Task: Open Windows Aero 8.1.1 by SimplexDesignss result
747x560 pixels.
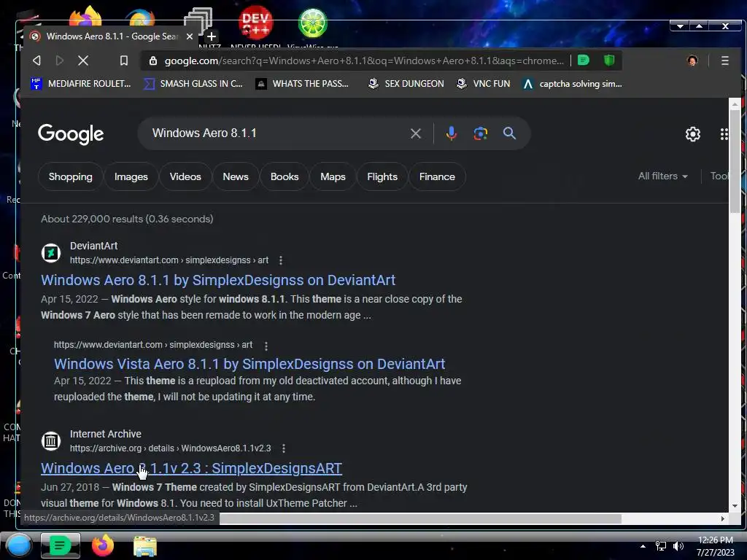Action: click(x=218, y=280)
